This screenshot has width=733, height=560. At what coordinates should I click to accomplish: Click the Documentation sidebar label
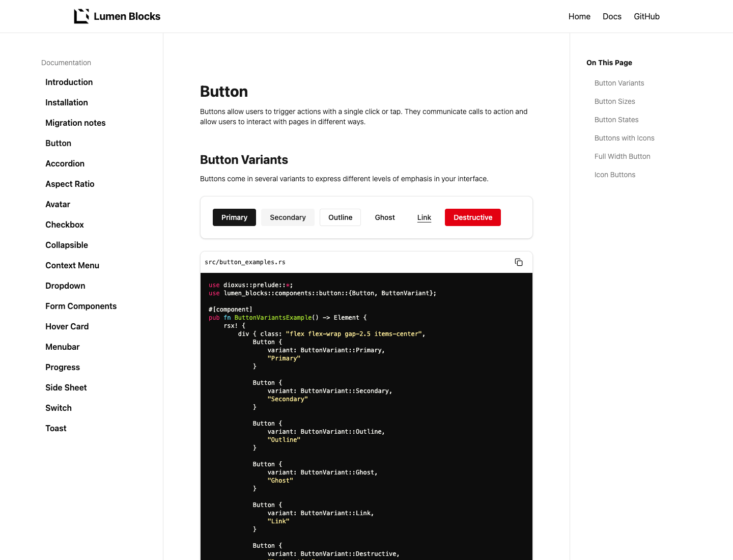66,63
